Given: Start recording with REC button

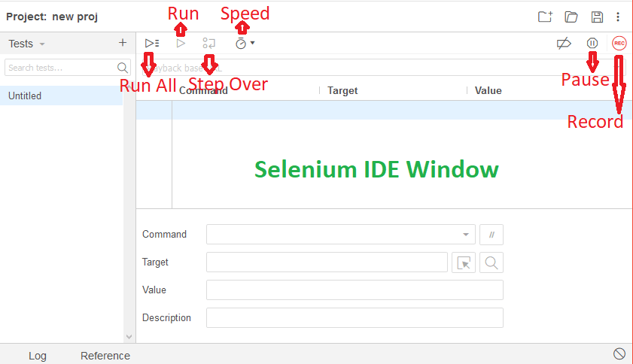Looking at the screenshot, I should tap(619, 43).
